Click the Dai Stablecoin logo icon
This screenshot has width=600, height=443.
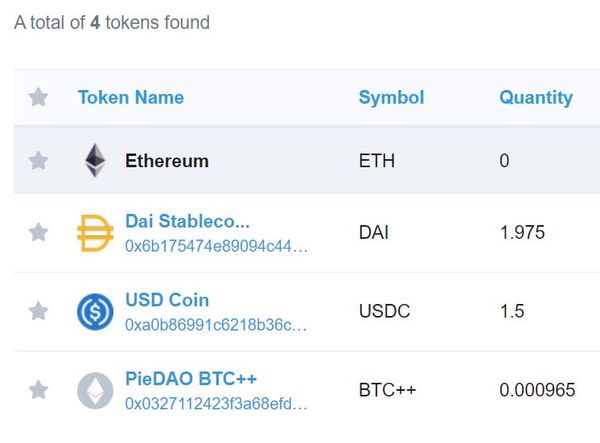[x=95, y=233]
